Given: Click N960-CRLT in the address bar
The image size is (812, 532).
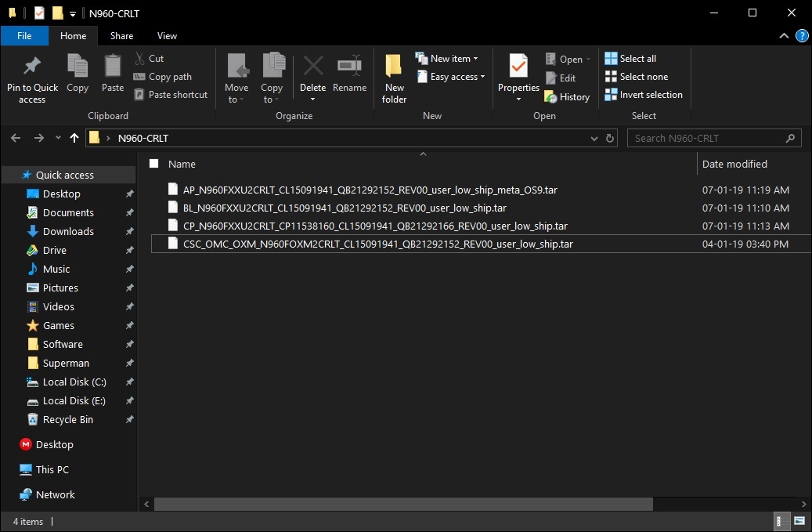Looking at the screenshot, I should click(x=143, y=139).
